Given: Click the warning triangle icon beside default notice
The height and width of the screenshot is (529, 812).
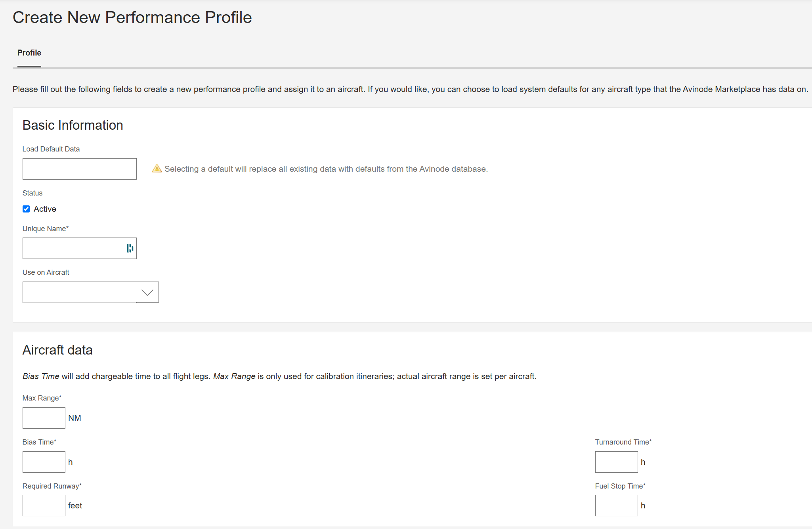Looking at the screenshot, I should (157, 169).
